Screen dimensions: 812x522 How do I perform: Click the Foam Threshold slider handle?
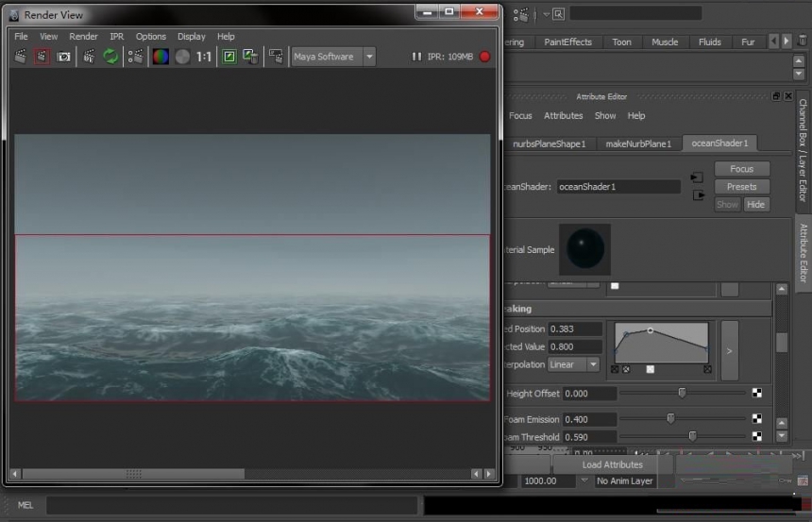tap(692, 436)
